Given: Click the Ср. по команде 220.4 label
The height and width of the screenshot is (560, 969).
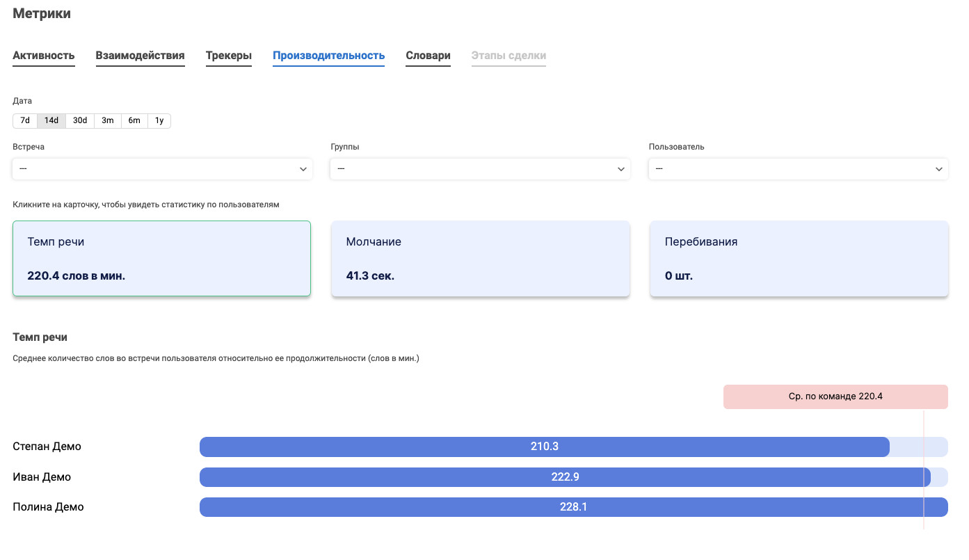Looking at the screenshot, I should 835,397.
